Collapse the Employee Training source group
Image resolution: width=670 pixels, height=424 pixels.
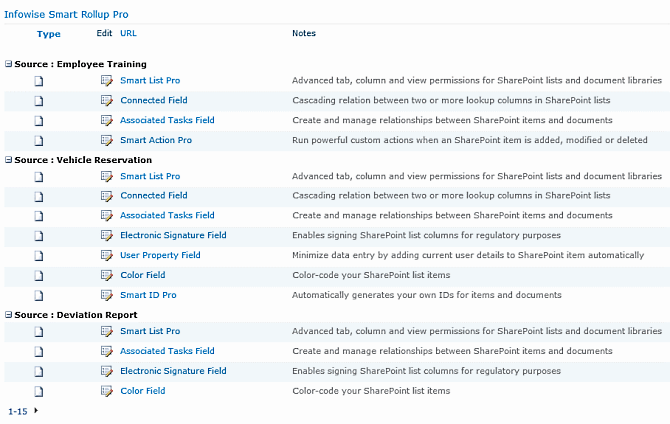[x=8, y=64]
